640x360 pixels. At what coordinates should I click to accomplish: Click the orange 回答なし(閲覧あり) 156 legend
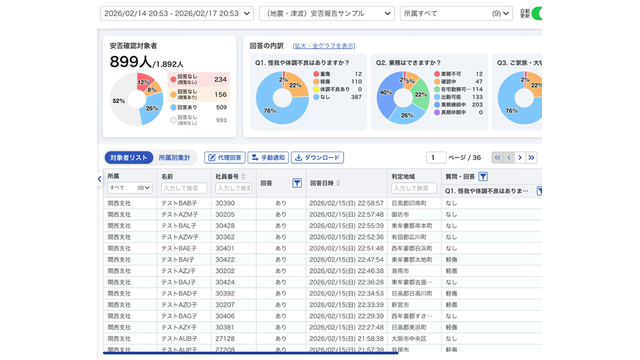tap(198, 95)
